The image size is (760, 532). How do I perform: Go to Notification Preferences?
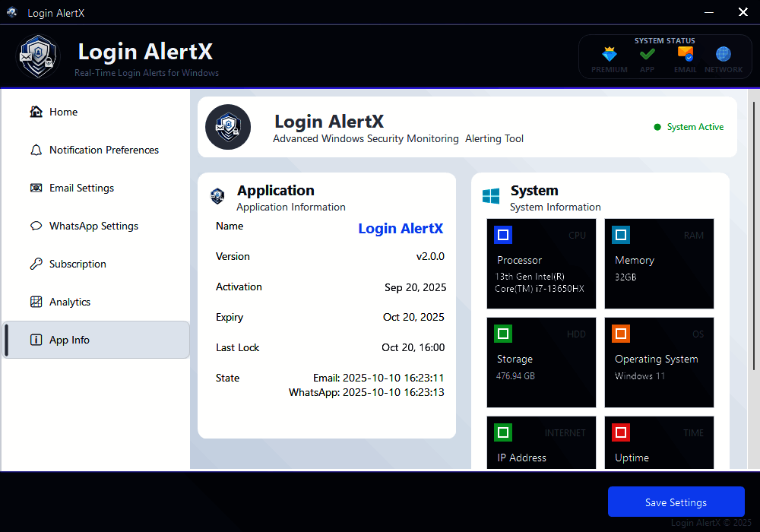click(103, 150)
